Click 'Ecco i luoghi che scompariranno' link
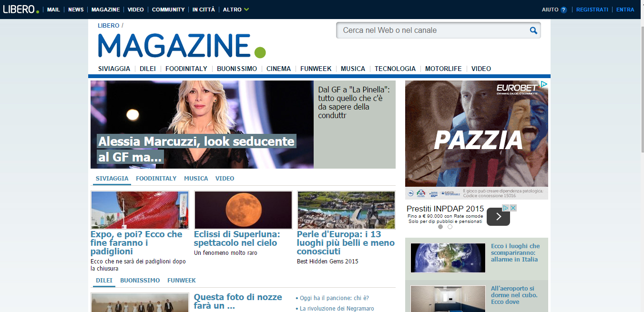The width and height of the screenshot is (644, 312). (x=515, y=253)
